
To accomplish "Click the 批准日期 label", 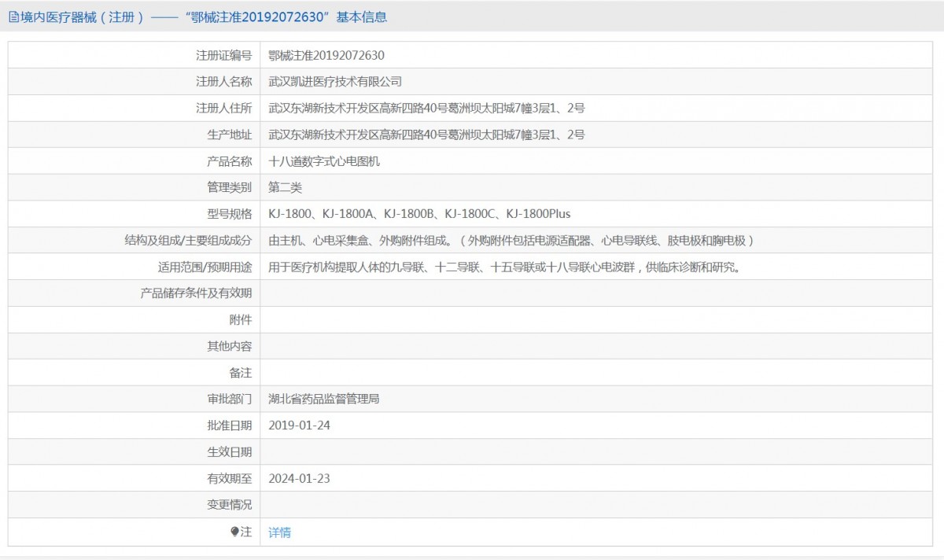I will pyautogui.click(x=230, y=426).
